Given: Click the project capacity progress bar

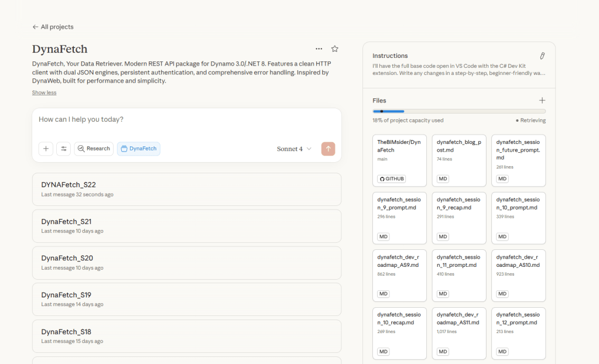Looking at the screenshot, I should pyautogui.click(x=458, y=111).
